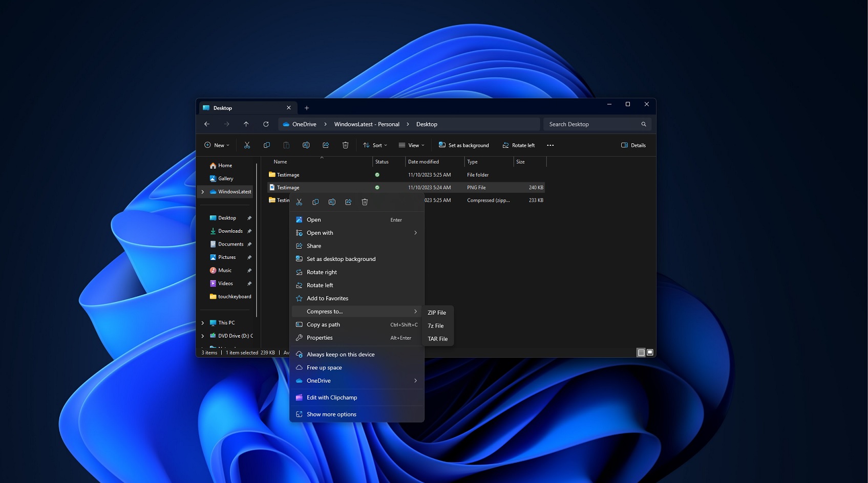Click the Delete trash icon in the context menu
This screenshot has height=483, width=868.
tap(365, 202)
